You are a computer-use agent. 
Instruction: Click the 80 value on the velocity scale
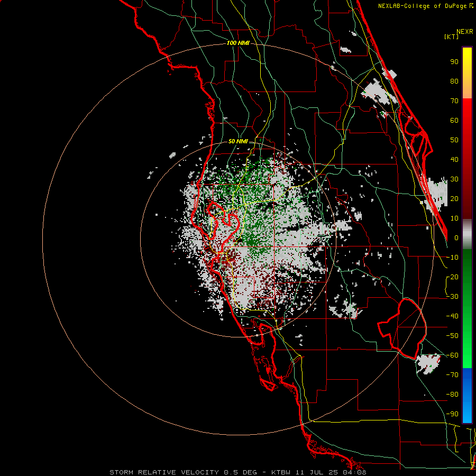point(454,81)
